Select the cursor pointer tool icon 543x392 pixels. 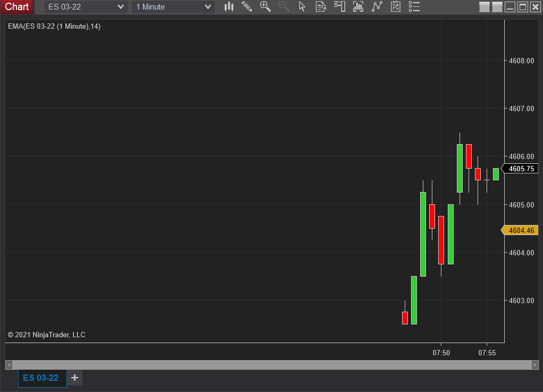click(302, 6)
